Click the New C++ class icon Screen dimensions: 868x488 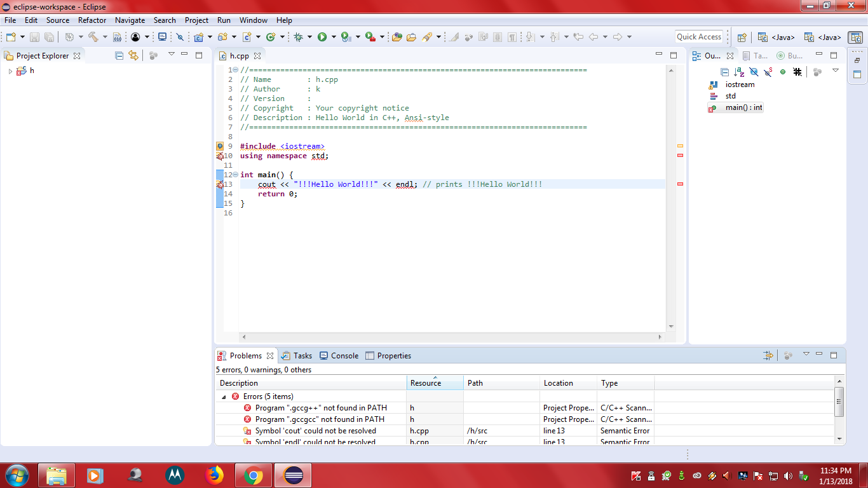[271, 37]
